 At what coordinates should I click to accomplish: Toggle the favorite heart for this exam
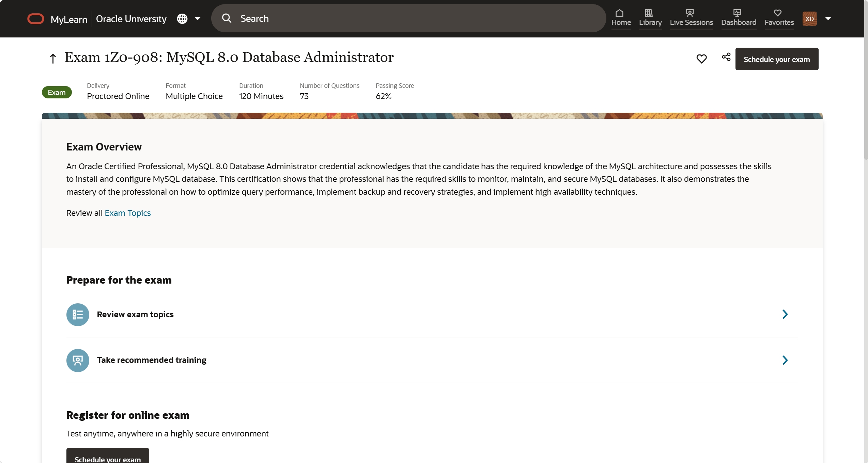click(x=701, y=59)
